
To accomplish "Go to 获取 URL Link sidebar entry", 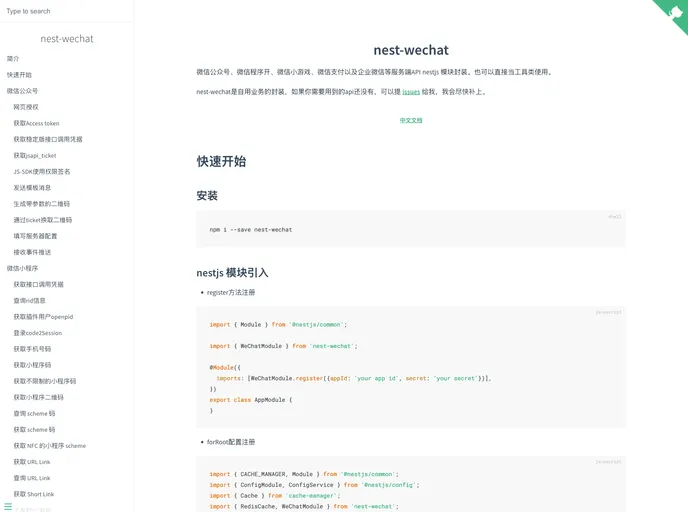I will coord(32,462).
